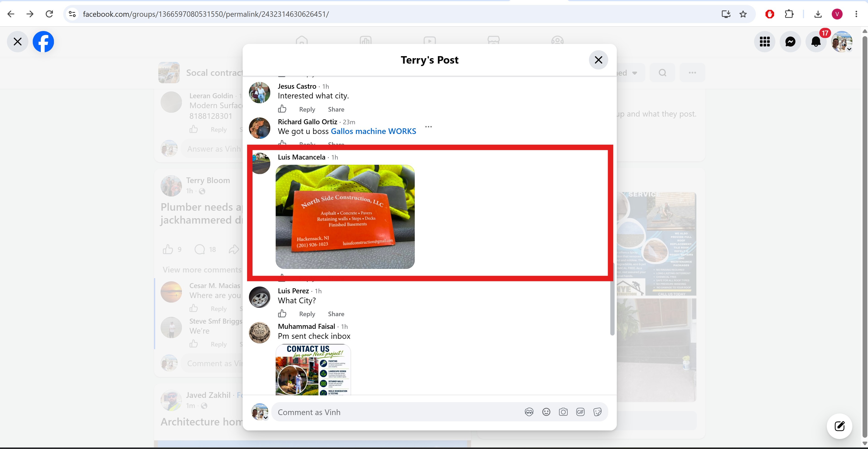Open the Chrome extensions puzzle menu
The width and height of the screenshot is (868, 449).
(x=789, y=14)
